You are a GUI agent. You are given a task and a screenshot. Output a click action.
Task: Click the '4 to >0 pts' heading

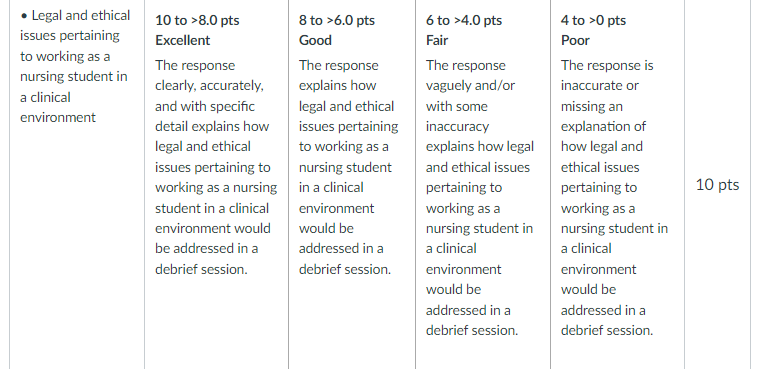tap(593, 20)
